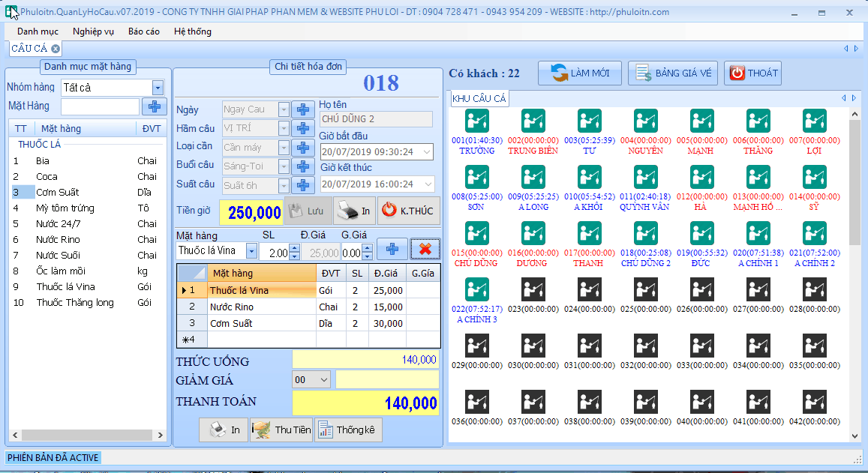Open fishing spot 003 TƯ icon
This screenshot has width=868, height=473.
pos(590,121)
